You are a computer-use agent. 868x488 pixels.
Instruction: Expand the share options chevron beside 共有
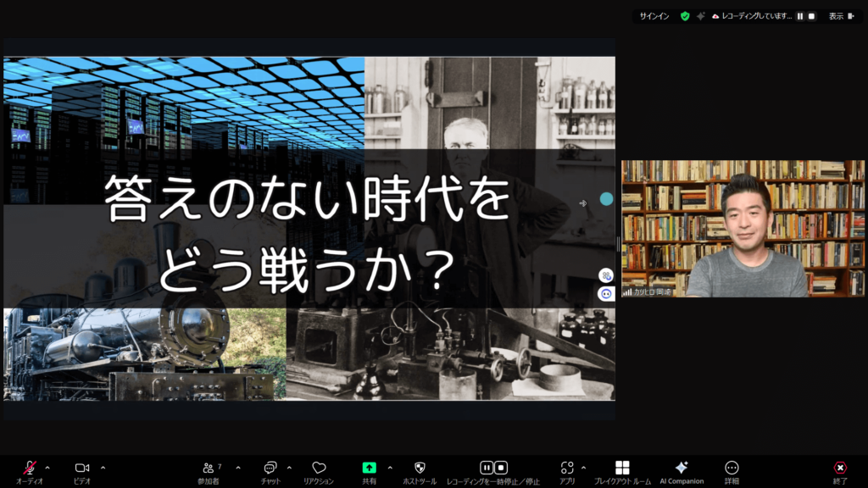[390, 467]
